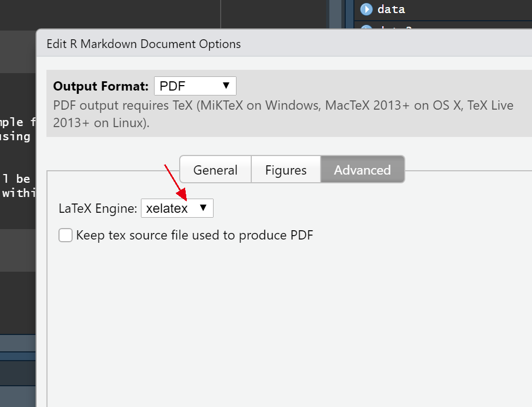Viewport: 532px width, 407px height.
Task: Select the data item in the environment list
Action: (391, 9)
